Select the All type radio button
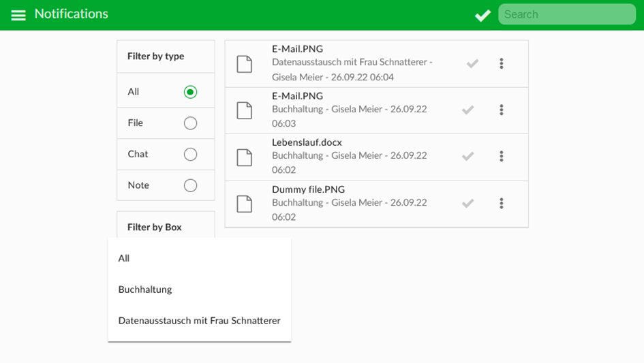Viewport: 644px width, 363px height. click(x=190, y=91)
